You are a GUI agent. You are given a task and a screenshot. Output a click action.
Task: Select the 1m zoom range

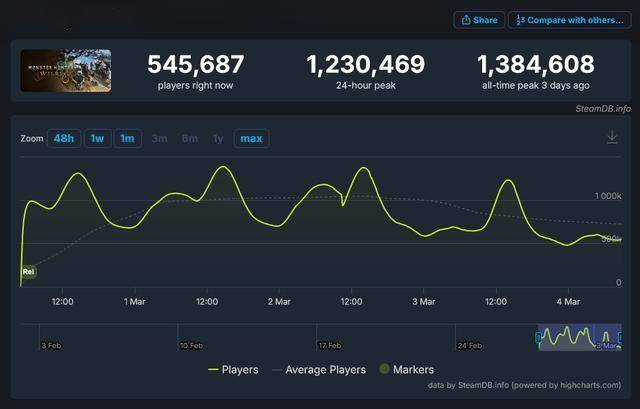[127, 138]
